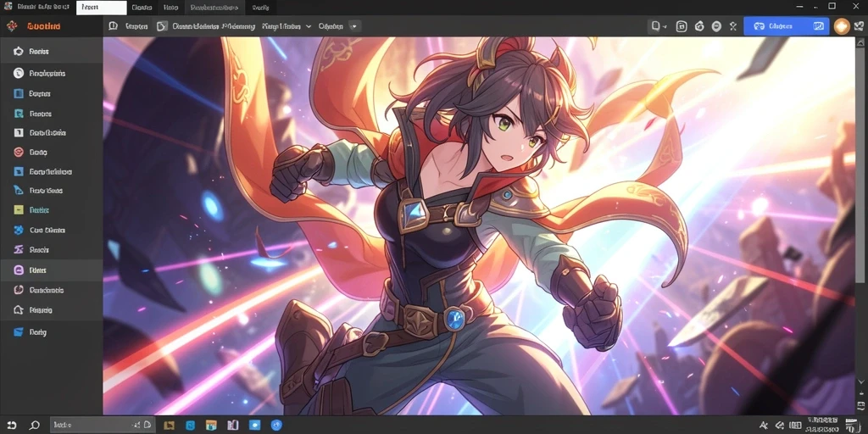This screenshot has width=868, height=434.
Task: Select the sidebar item with gray house icon
Action: click(x=52, y=310)
